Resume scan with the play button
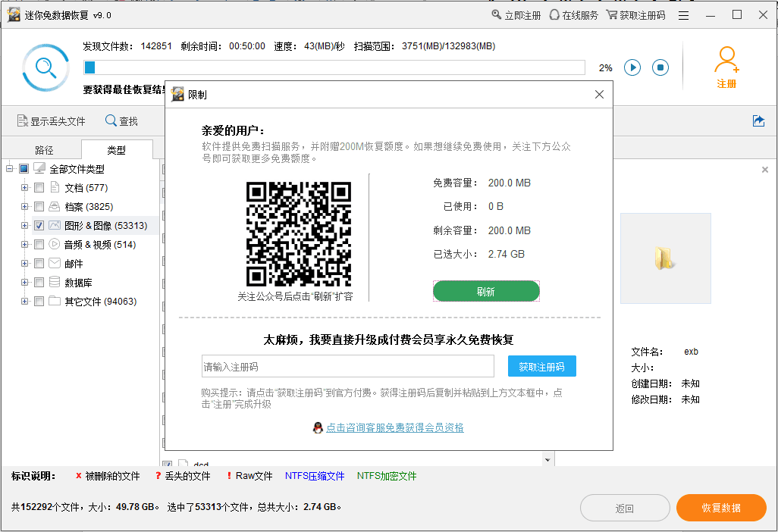Screen dimensions: 778x532 click(632, 67)
